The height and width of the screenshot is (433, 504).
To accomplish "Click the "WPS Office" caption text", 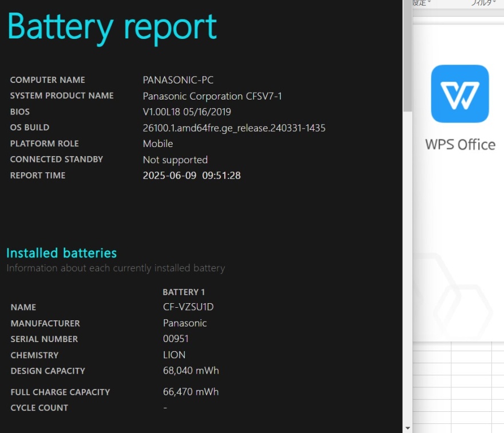I will point(460,145).
